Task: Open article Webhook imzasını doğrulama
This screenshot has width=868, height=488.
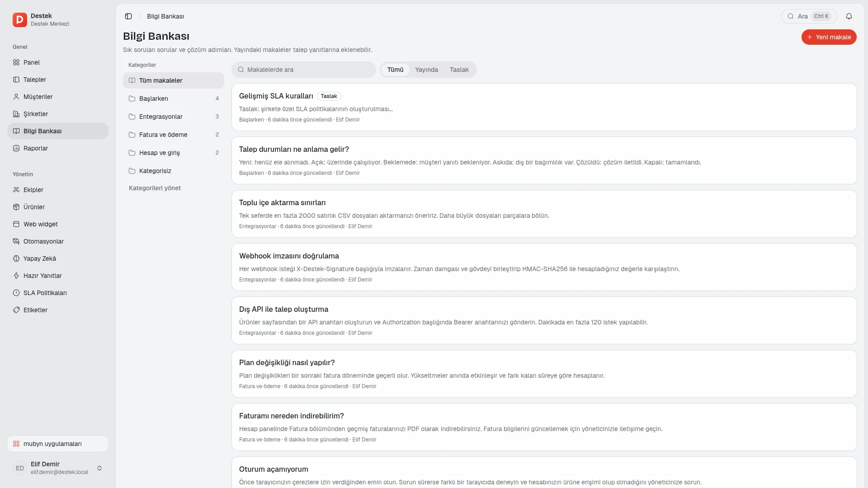Action: (x=544, y=267)
